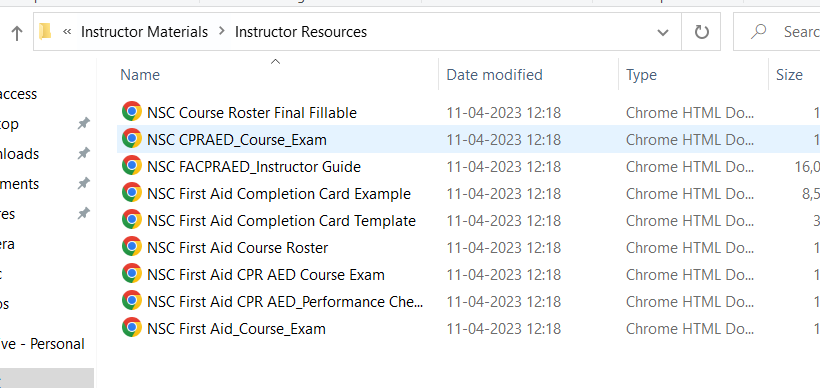Click Chrome icon next to NSC First Aid_Course_Exam
820x388 pixels.
pos(132,328)
